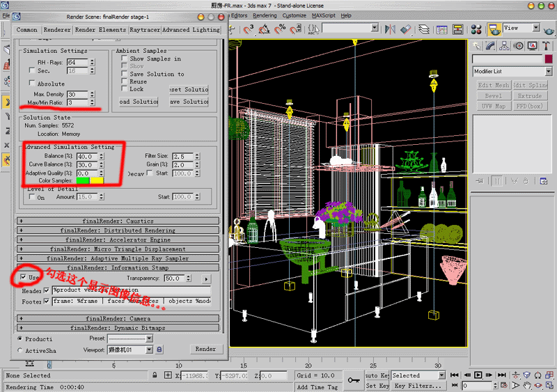Click the green Color Samples swatch
Viewport: 557px width, 392px height.
(83, 180)
